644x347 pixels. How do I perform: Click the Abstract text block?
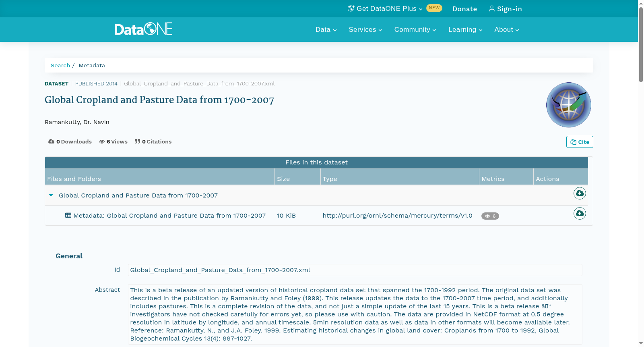[x=355, y=314]
